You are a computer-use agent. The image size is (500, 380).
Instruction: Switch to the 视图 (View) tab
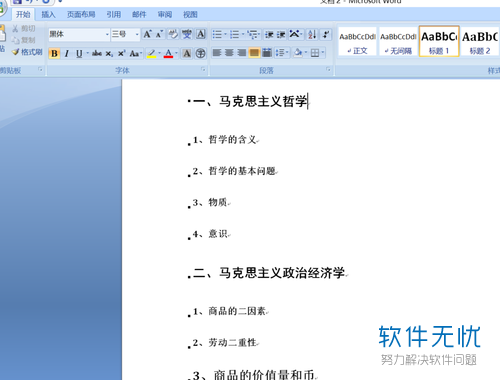(x=190, y=14)
